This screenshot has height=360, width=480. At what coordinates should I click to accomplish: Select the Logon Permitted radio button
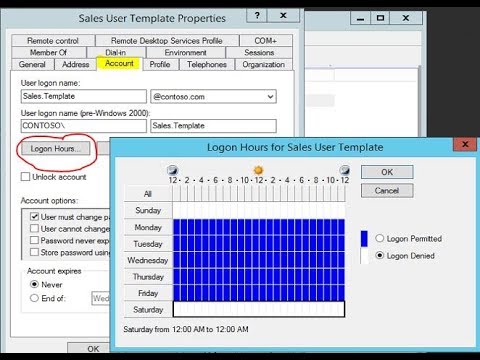coord(380,238)
